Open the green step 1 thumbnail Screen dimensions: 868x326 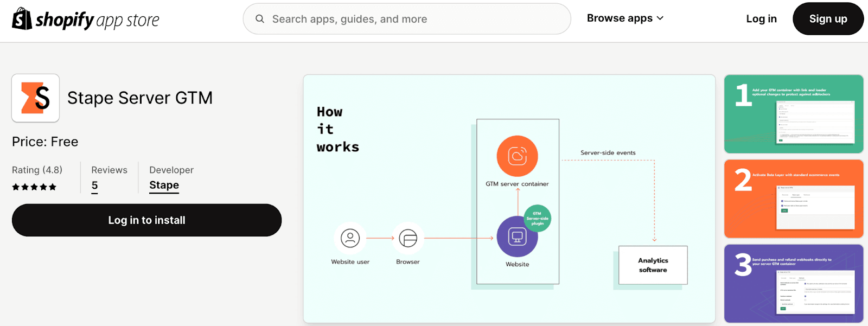(794, 114)
